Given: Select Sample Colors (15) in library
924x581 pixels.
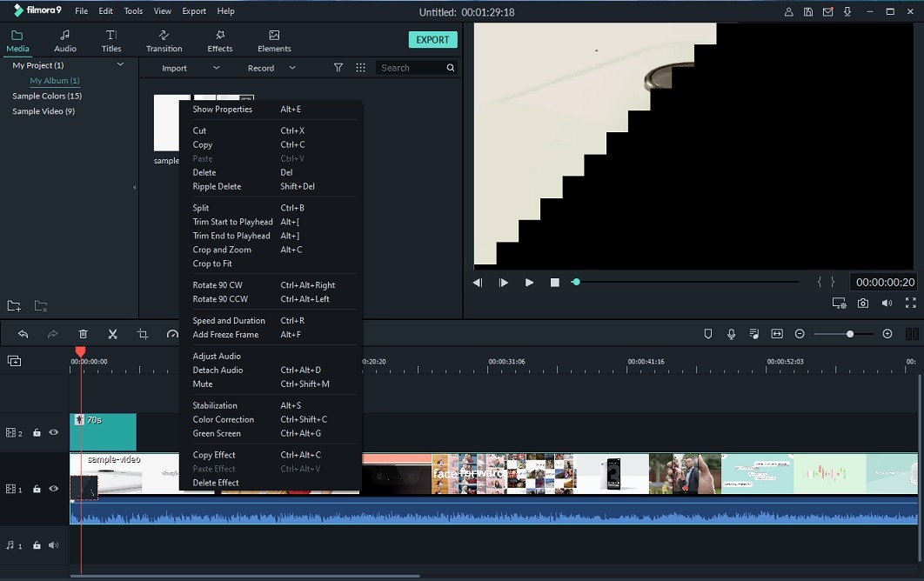Looking at the screenshot, I should (x=47, y=96).
